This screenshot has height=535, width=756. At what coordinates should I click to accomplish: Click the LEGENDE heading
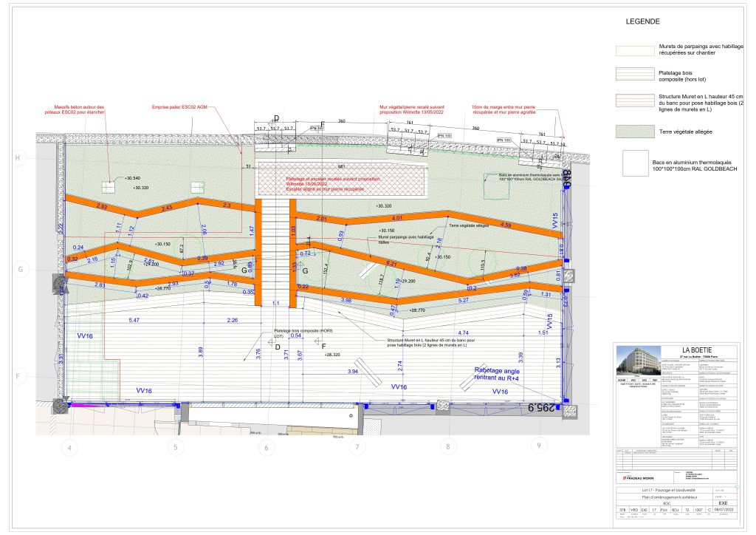click(642, 21)
